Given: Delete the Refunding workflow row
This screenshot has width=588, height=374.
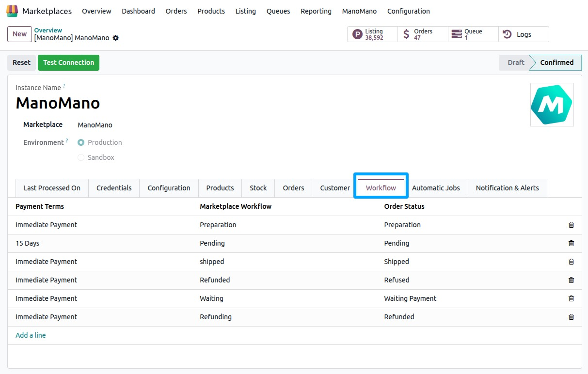Looking at the screenshot, I should click(x=571, y=317).
